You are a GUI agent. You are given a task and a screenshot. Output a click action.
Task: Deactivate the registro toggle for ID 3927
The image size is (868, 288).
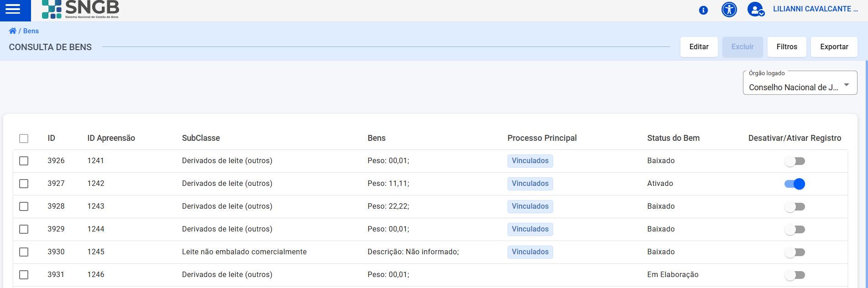click(795, 184)
